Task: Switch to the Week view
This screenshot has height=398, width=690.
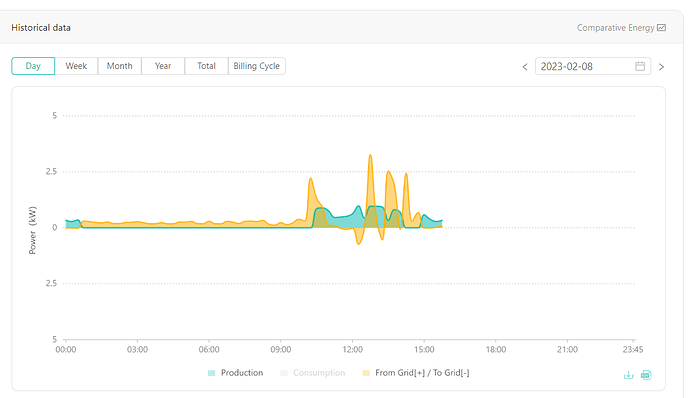Action: (76, 66)
